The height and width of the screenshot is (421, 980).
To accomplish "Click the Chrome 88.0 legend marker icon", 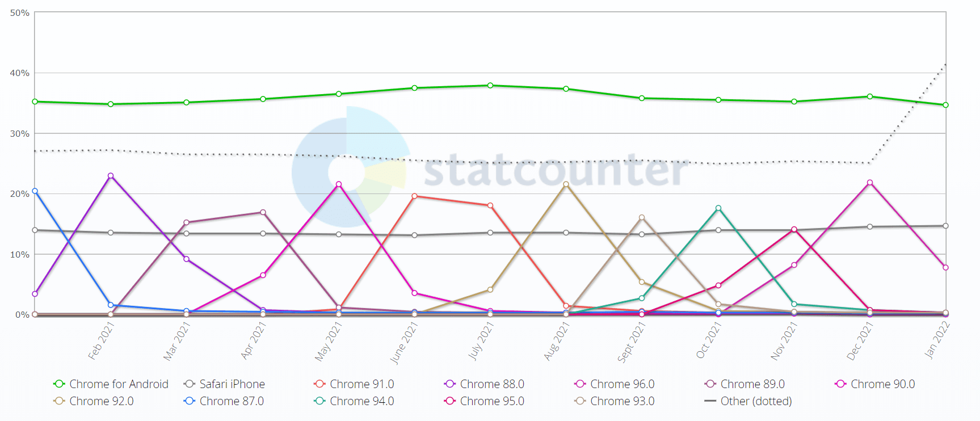I will [x=450, y=384].
